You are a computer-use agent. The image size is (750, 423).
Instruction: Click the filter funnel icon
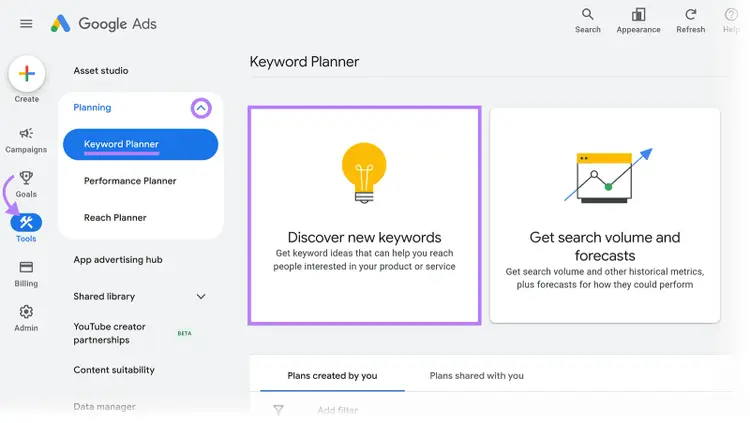(278, 410)
